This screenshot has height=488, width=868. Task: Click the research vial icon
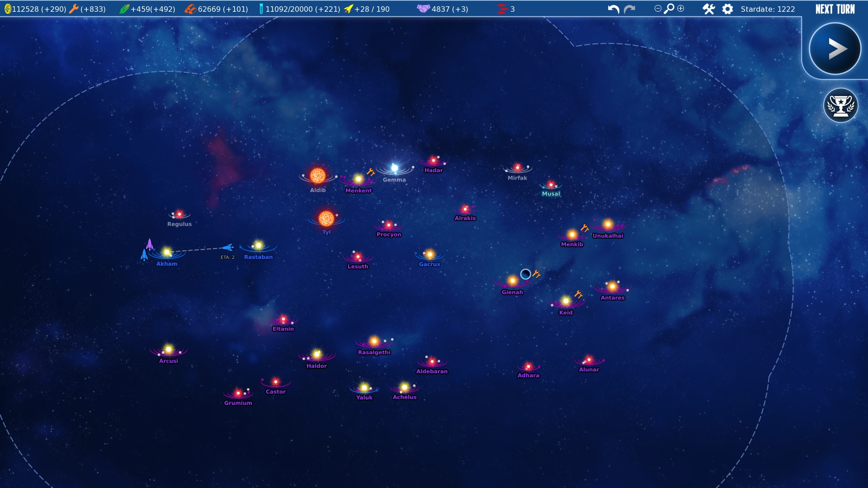(261, 9)
